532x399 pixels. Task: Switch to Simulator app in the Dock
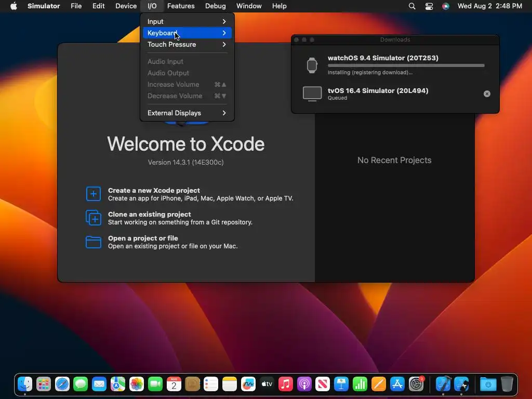pos(461,384)
